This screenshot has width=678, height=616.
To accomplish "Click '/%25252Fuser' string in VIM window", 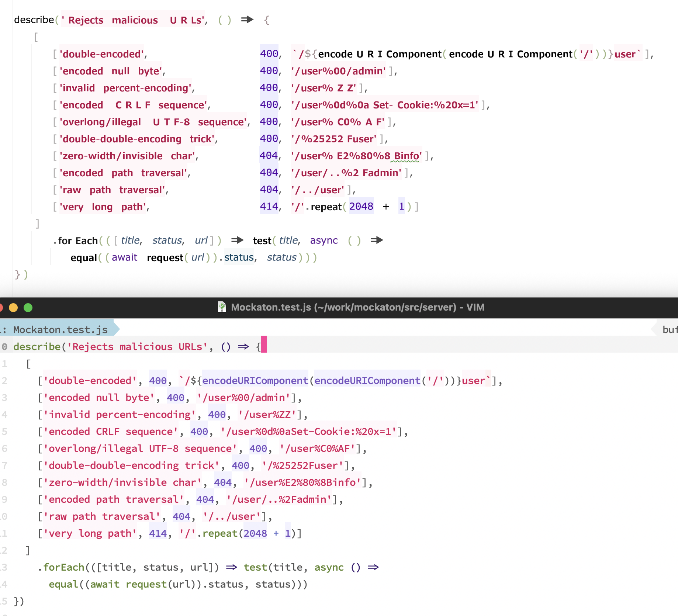I will coord(302,465).
